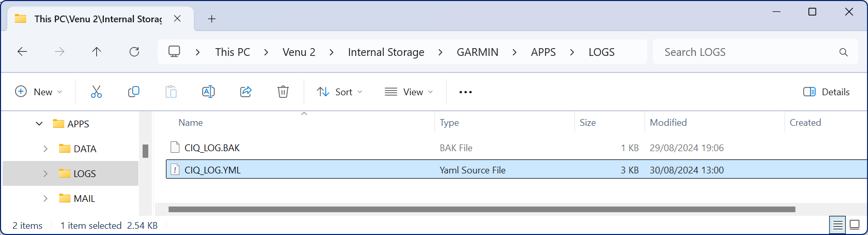Collapse the APPS folder in tree
The height and width of the screenshot is (235, 868).
click(x=39, y=124)
